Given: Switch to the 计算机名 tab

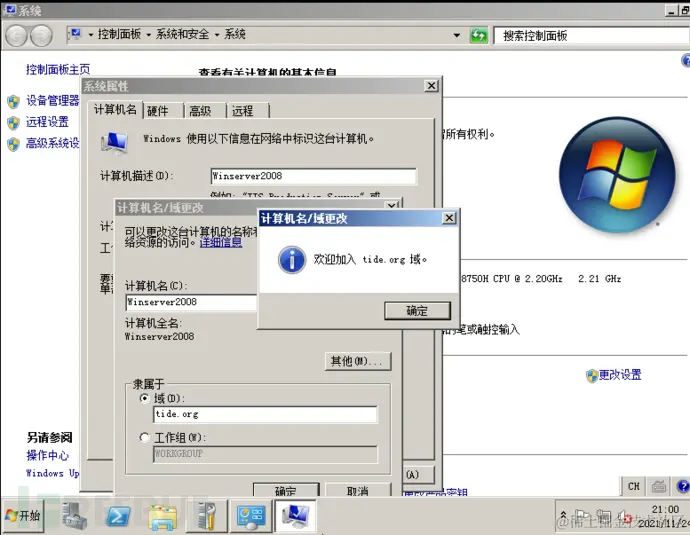Looking at the screenshot, I should (x=115, y=109).
